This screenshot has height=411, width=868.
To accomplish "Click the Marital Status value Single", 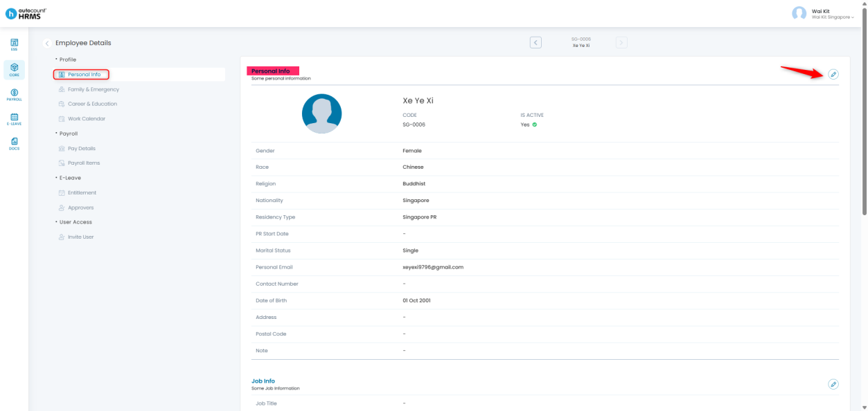I will pos(410,250).
